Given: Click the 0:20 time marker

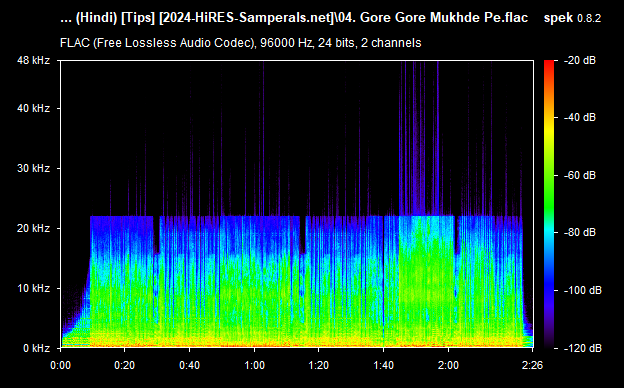Looking at the screenshot, I should 125,365.
